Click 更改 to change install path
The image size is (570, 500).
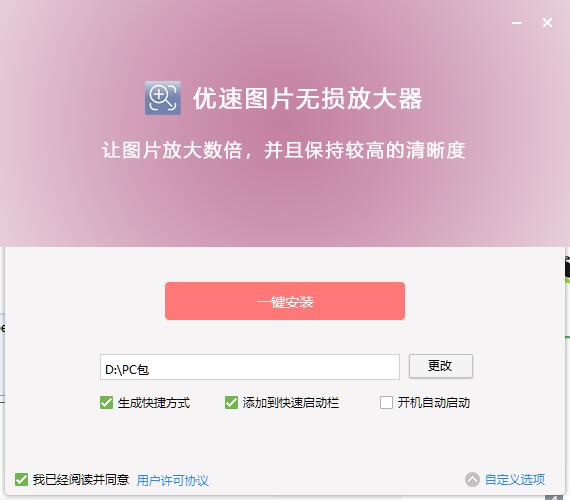point(441,366)
